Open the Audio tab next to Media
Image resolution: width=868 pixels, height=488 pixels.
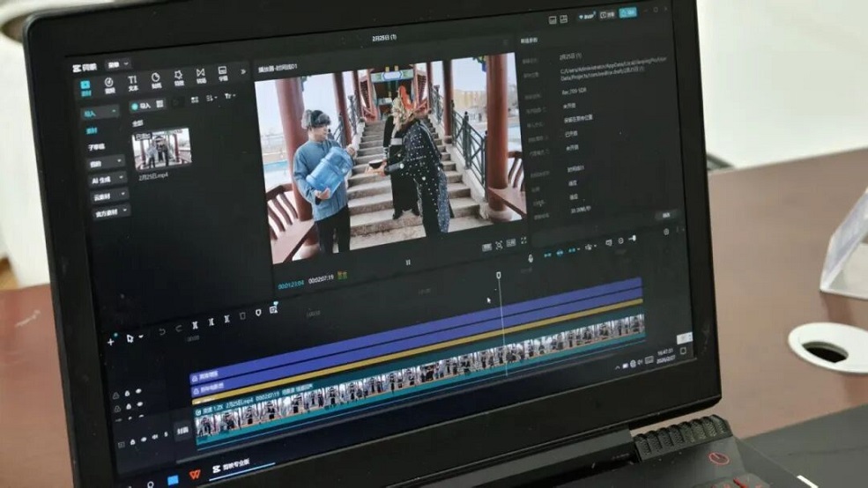pos(109,84)
